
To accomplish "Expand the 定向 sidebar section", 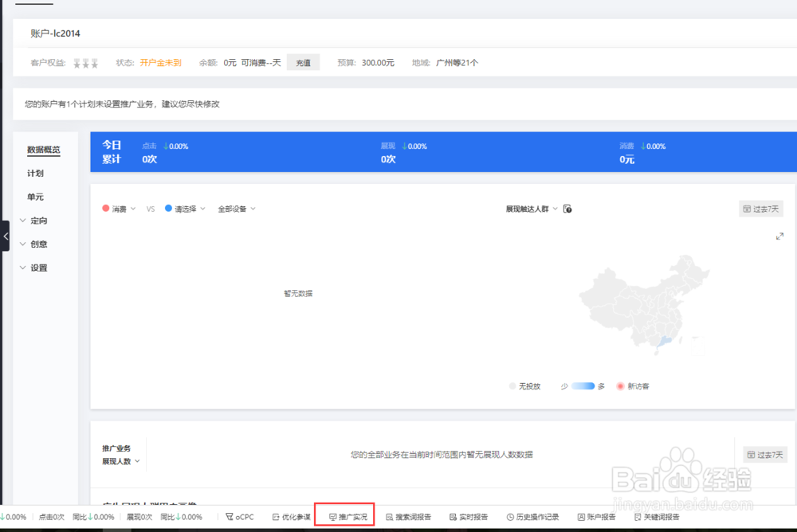I will coord(33,221).
